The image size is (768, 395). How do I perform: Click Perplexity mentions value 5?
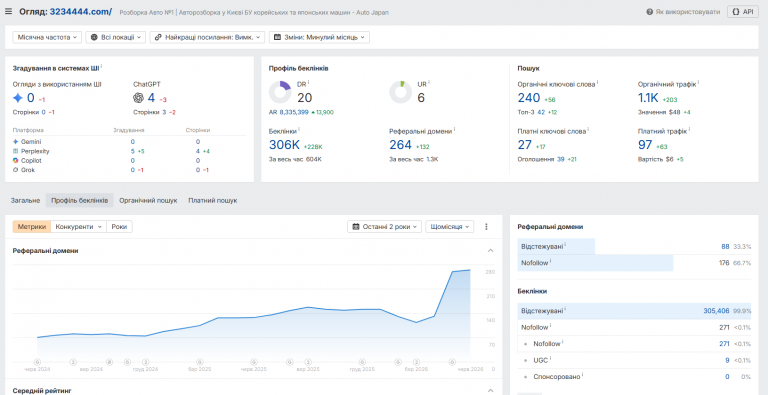tap(132, 151)
